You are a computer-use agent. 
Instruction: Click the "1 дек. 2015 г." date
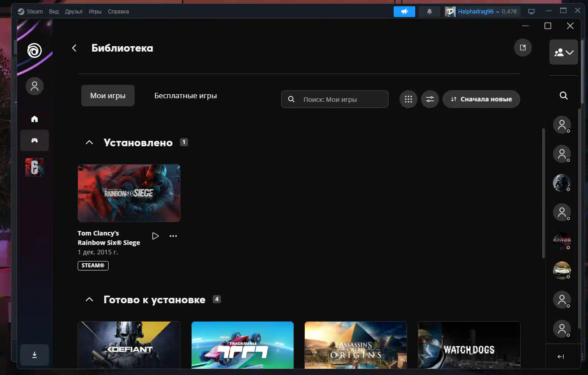click(x=98, y=252)
